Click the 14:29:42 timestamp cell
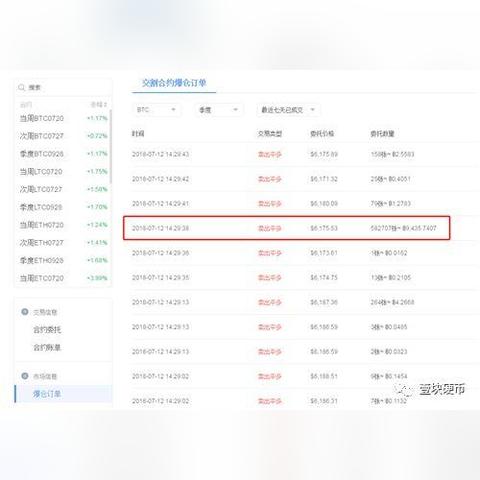Image resolution: width=480 pixels, height=480 pixels. coord(160,179)
